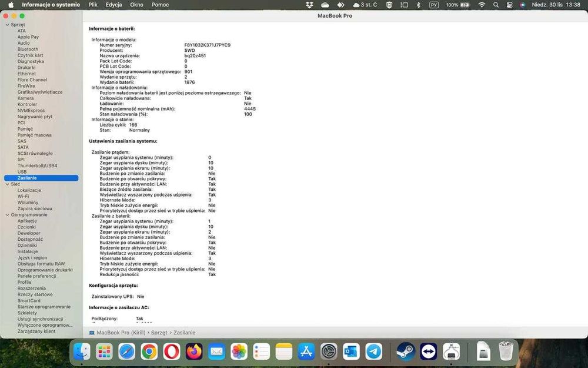Open the Dropbox menu bar icon
Screen dimensions: 588x368
(x=309, y=5)
